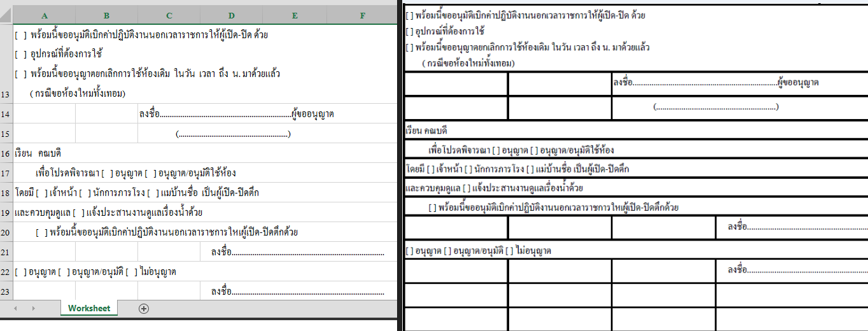Select column D header in the spreadsheet
Image resolution: width=868 pixels, height=331 pixels.
(x=231, y=15)
